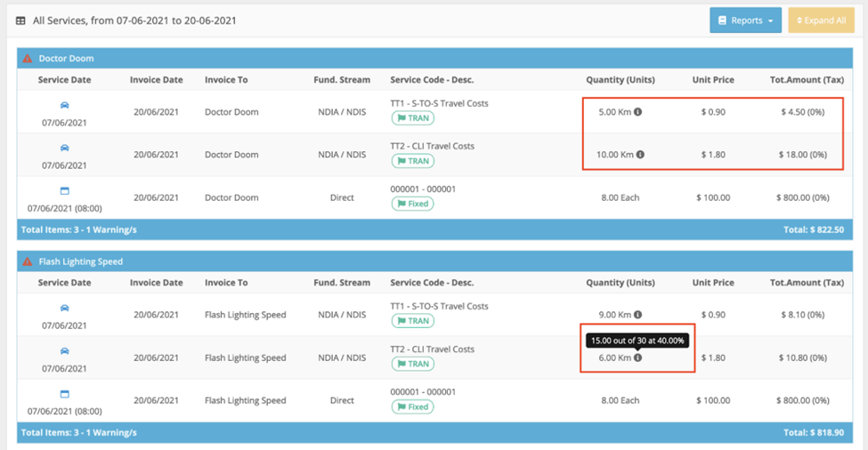Viewport: 868px width, 450px height.
Task: Click TRAN tag on Flash Lighting Speed TT2 row
Action: [x=413, y=364]
